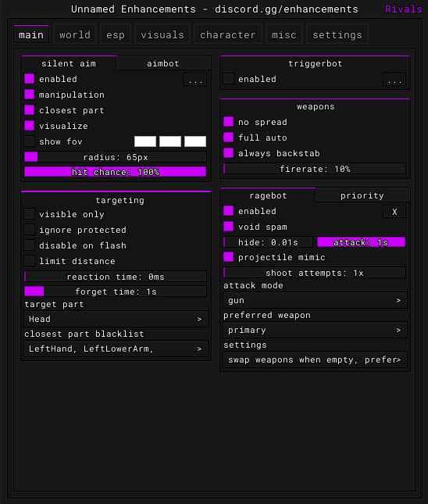This screenshot has width=428, height=504.
Task: Click the shoot attempts 1x slider
Action: coord(315,273)
